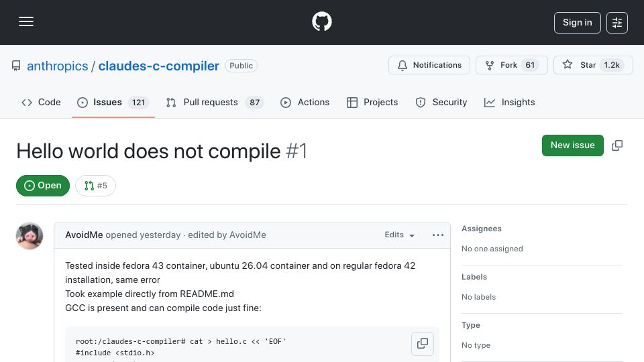Click the Type heading in sidebar
The height and width of the screenshot is (362, 644).
(x=471, y=325)
